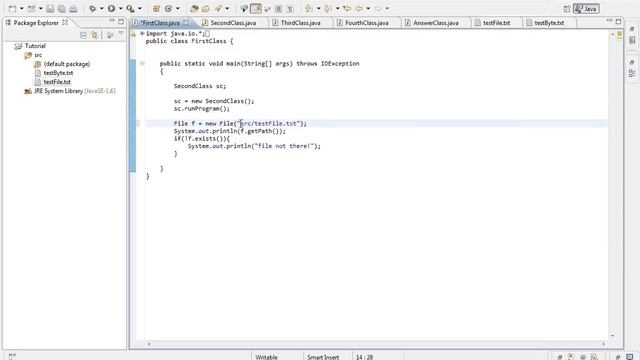Viewport: 640px width, 360px height.
Task: Select the Package Explorer view tab
Action: point(36,23)
